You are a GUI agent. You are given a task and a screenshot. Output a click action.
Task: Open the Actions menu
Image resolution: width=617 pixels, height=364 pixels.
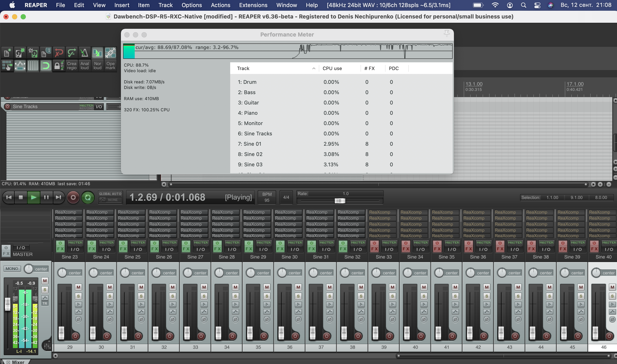[x=220, y=5]
